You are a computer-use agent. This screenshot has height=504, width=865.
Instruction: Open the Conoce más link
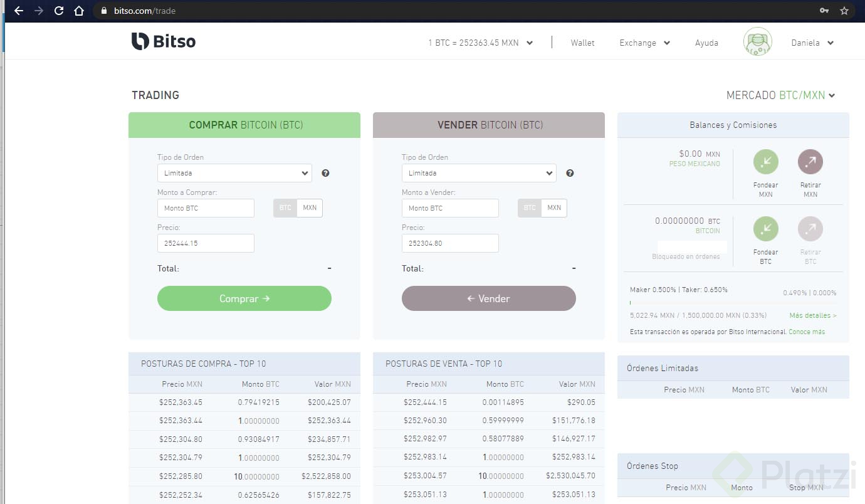807,332
